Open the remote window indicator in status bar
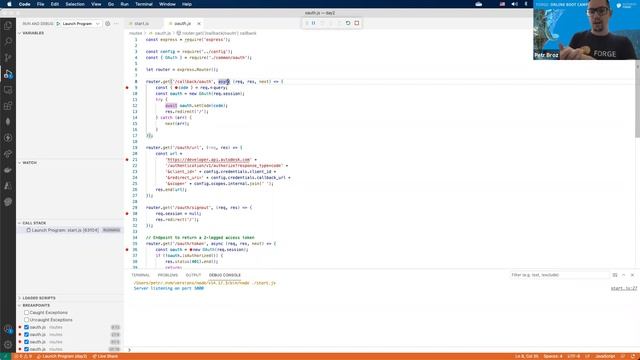The height and width of the screenshot is (360, 640). [x=5, y=356]
